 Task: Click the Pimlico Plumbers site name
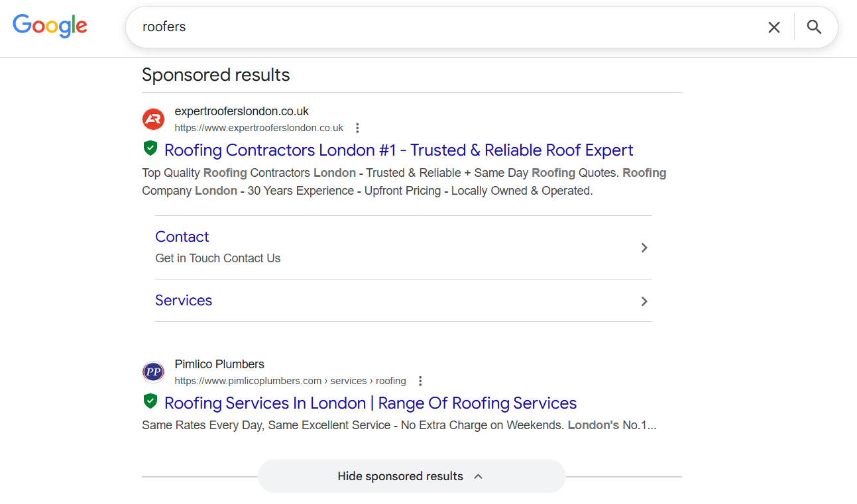point(219,364)
